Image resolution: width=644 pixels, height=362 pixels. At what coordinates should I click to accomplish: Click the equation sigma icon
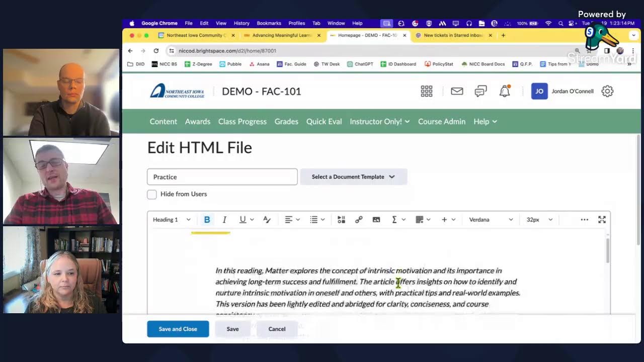click(x=394, y=220)
